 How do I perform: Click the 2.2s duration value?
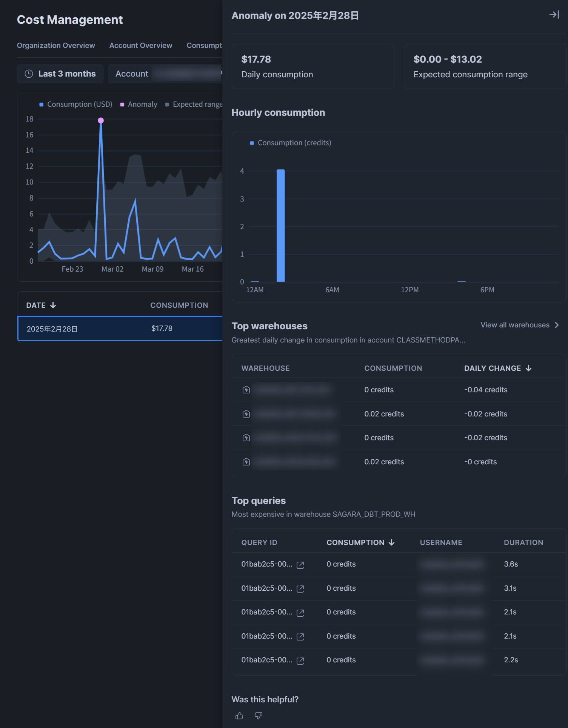(511, 660)
